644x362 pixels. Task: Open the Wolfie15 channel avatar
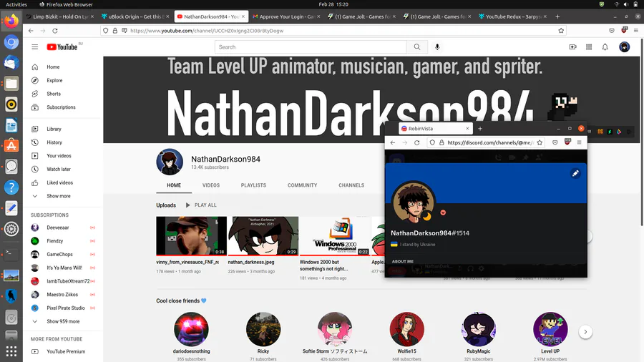pyautogui.click(x=406, y=329)
